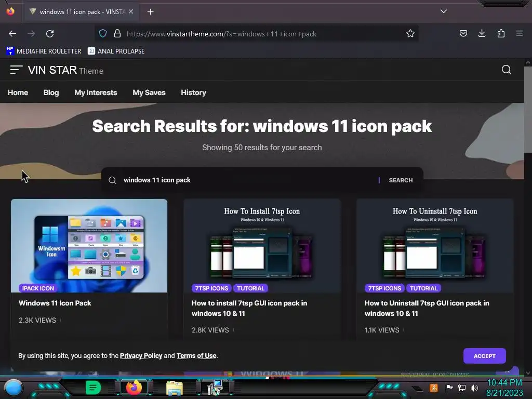Image resolution: width=532 pixels, height=399 pixels.
Task: Click the search box with windows 11 icon pack
Action: [248, 180]
